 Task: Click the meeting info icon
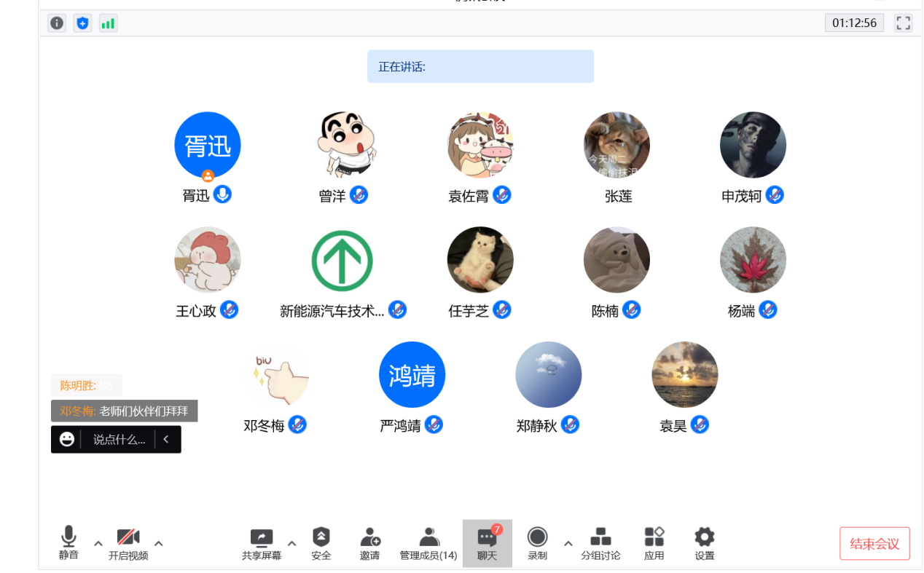click(x=57, y=23)
